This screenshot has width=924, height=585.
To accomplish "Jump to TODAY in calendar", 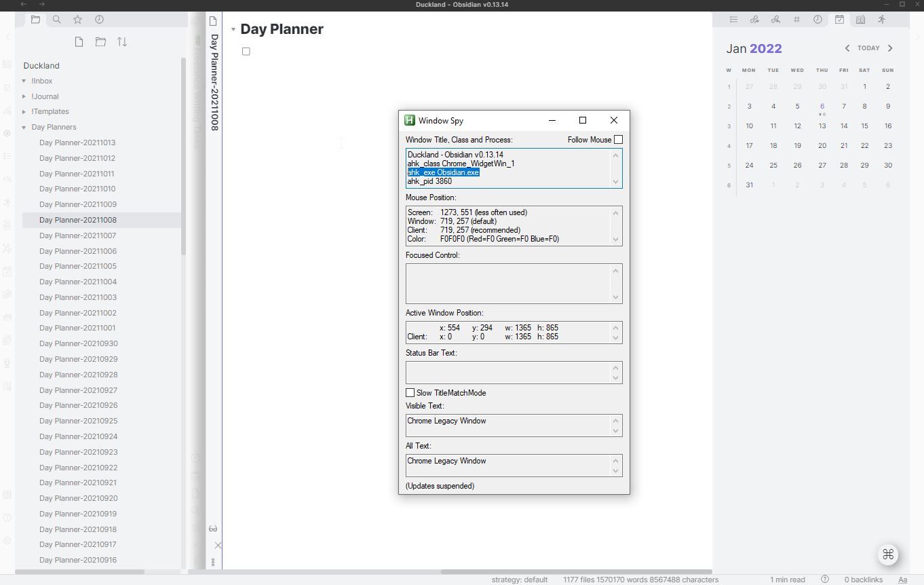I will pos(868,48).
